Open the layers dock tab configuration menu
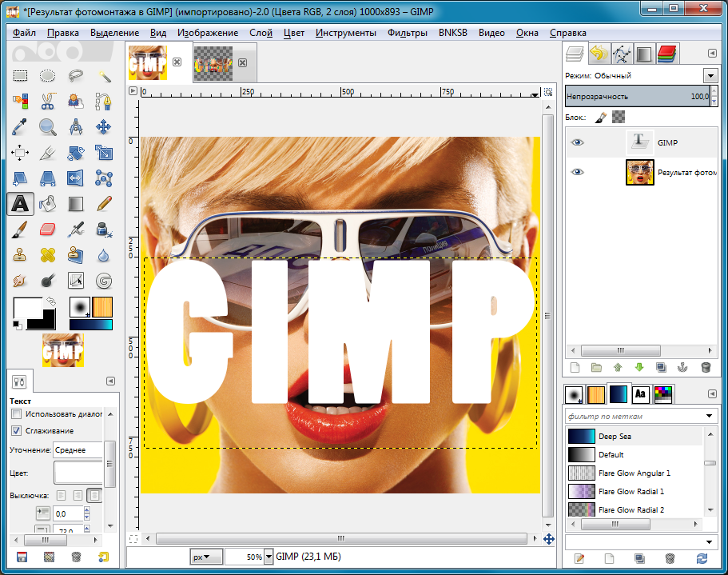Screen dimensions: 728x575 point(712,54)
